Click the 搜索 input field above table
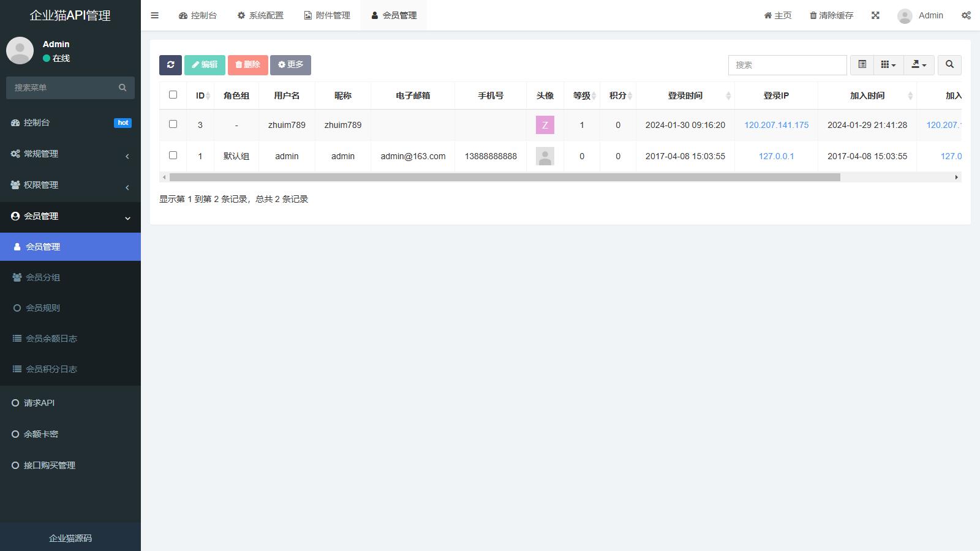 point(787,65)
